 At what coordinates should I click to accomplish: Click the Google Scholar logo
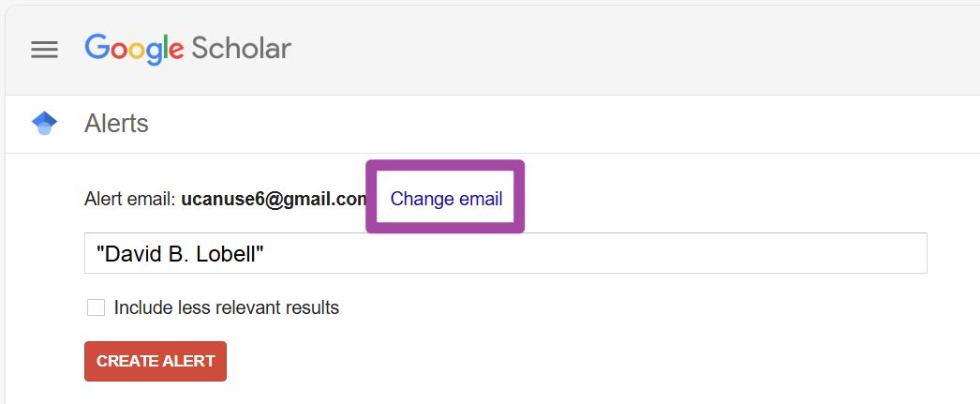[187, 49]
